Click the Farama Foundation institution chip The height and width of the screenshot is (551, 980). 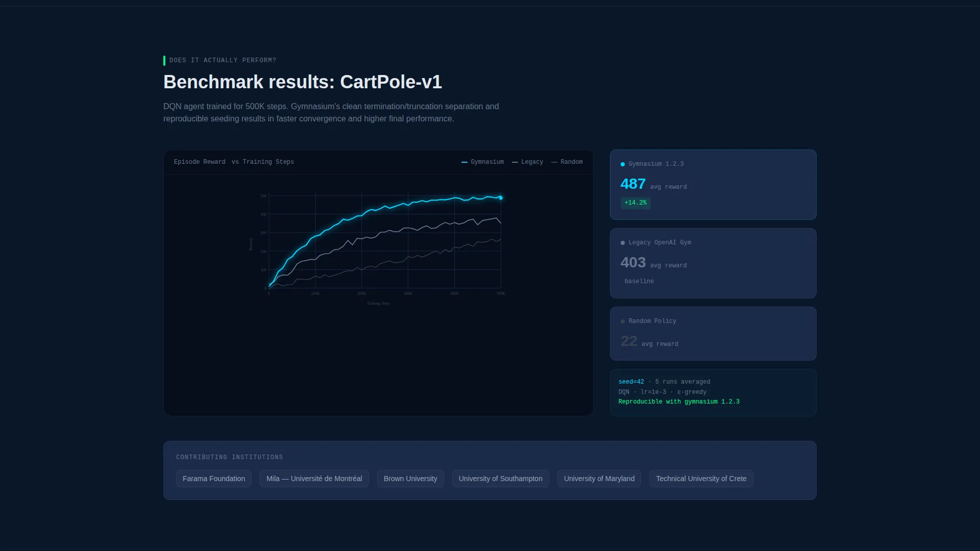coord(214,479)
